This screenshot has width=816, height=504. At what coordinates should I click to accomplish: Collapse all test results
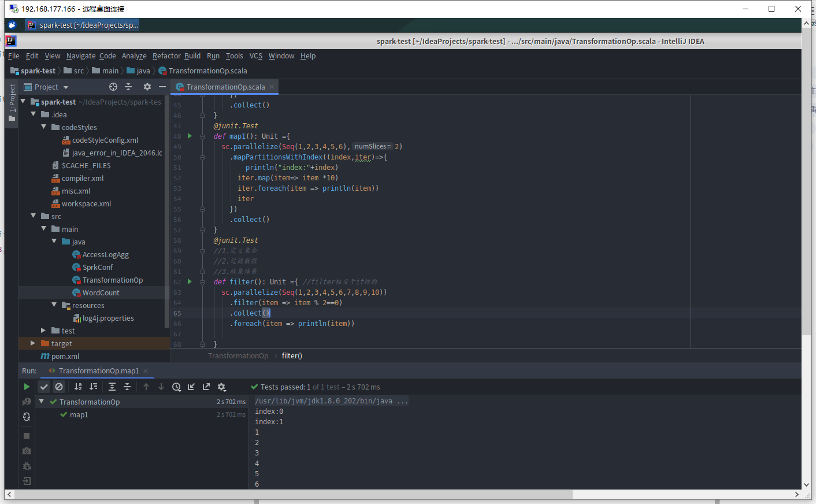click(127, 387)
